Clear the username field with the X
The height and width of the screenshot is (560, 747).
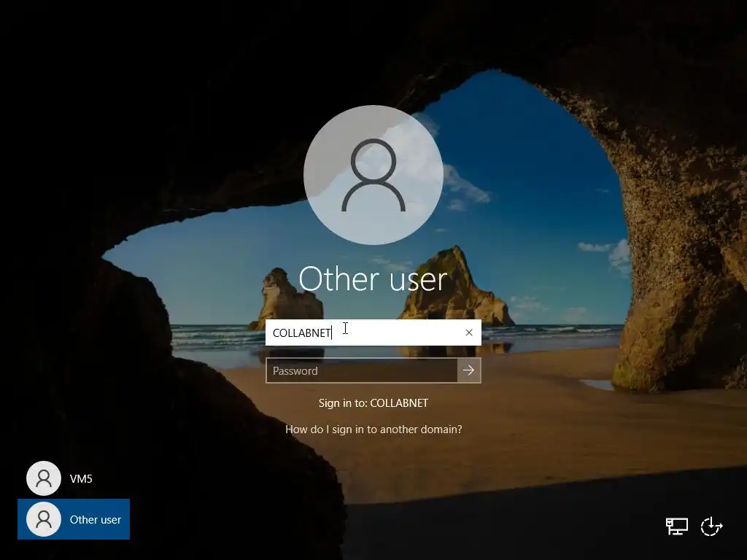pyautogui.click(x=469, y=332)
